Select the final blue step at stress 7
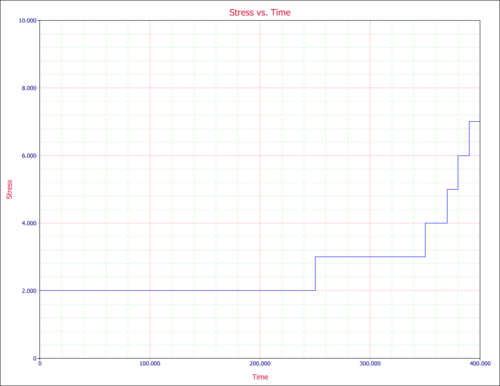Viewport: 500px width, 386px height. 475,122
